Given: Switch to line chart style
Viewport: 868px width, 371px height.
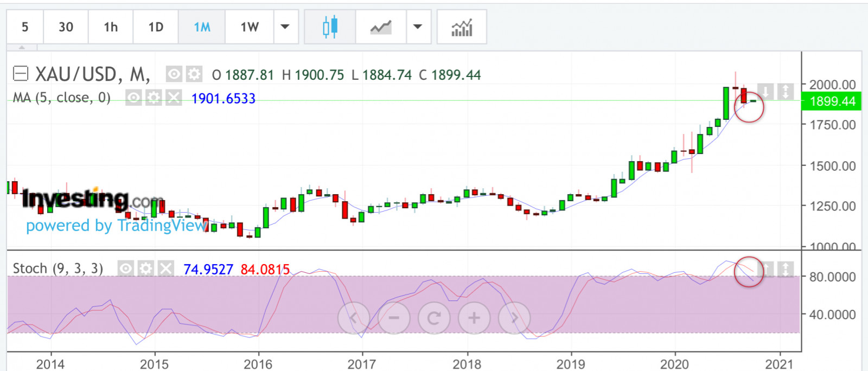Looking at the screenshot, I should 381,27.
